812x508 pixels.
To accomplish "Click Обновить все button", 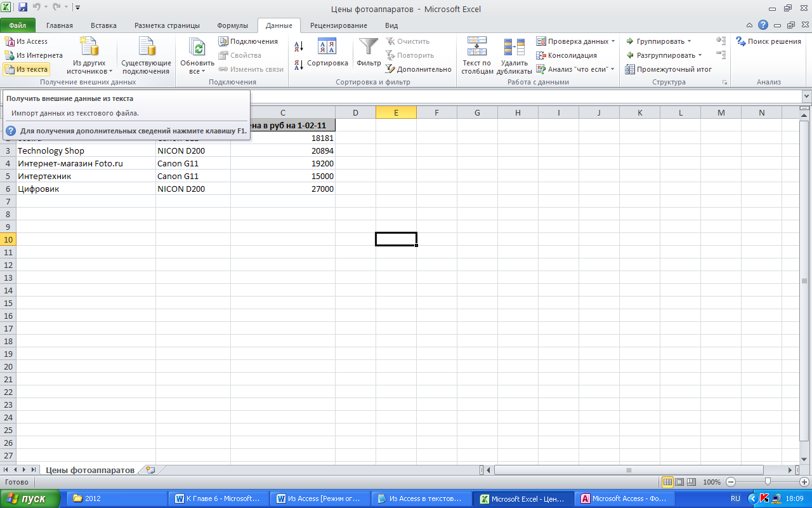I will (x=197, y=56).
